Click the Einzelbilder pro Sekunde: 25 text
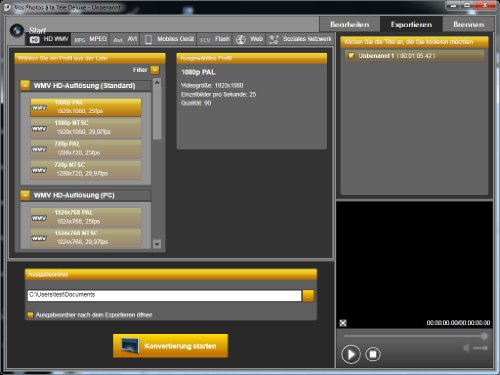 point(219,94)
